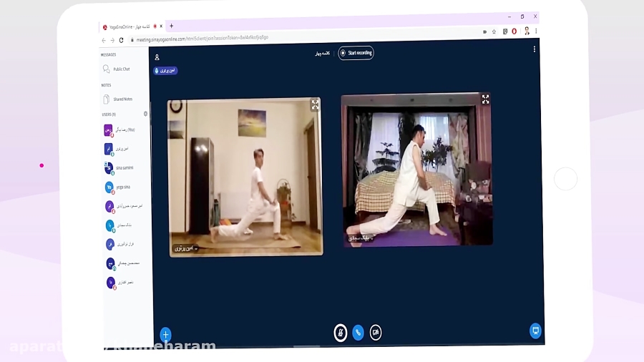The image size is (644, 362).
Task: Click the lock icon in the address bar
Action: point(132,40)
